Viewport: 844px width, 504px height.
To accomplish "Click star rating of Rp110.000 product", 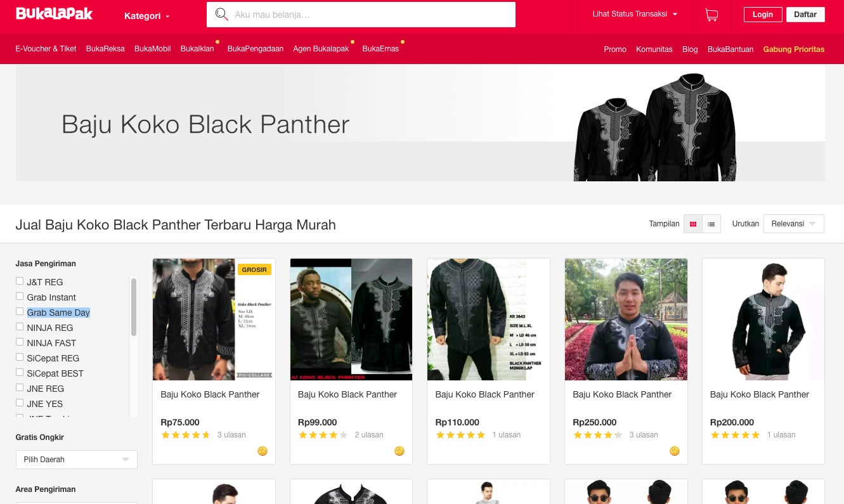I will [x=460, y=435].
